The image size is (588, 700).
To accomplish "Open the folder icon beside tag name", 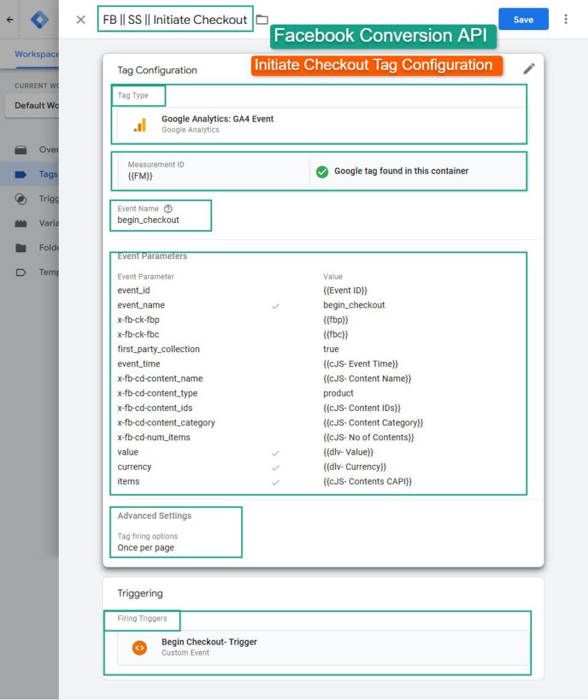I will pyautogui.click(x=262, y=20).
